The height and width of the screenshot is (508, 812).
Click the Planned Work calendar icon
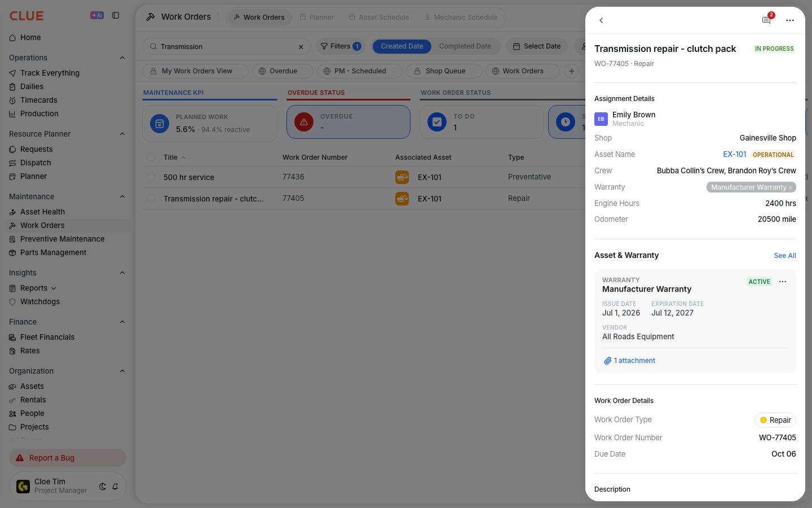160,124
